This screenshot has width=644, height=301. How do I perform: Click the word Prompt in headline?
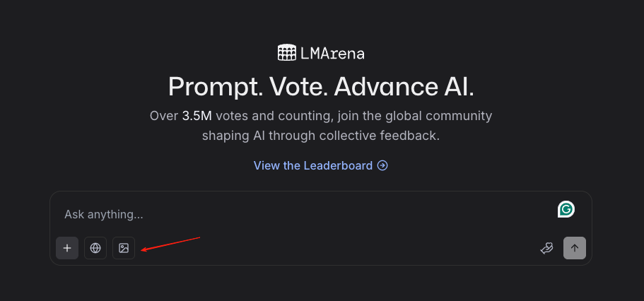coord(210,87)
